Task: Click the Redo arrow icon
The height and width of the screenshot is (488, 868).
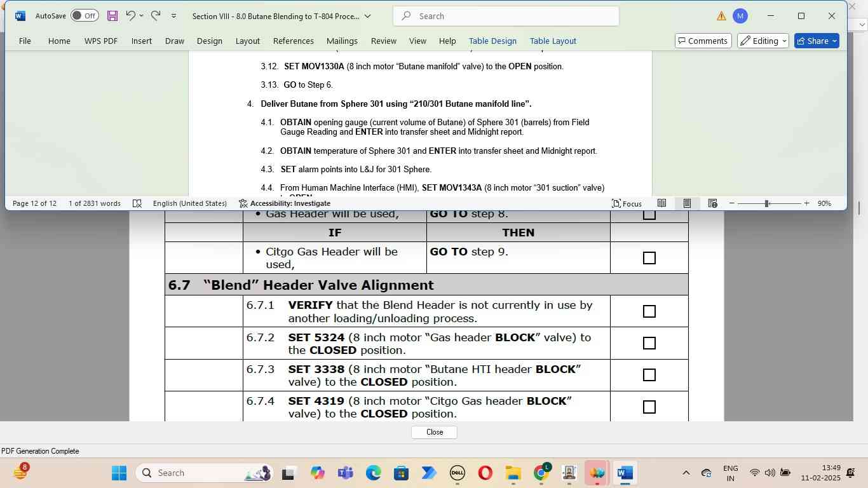Action: (x=156, y=16)
